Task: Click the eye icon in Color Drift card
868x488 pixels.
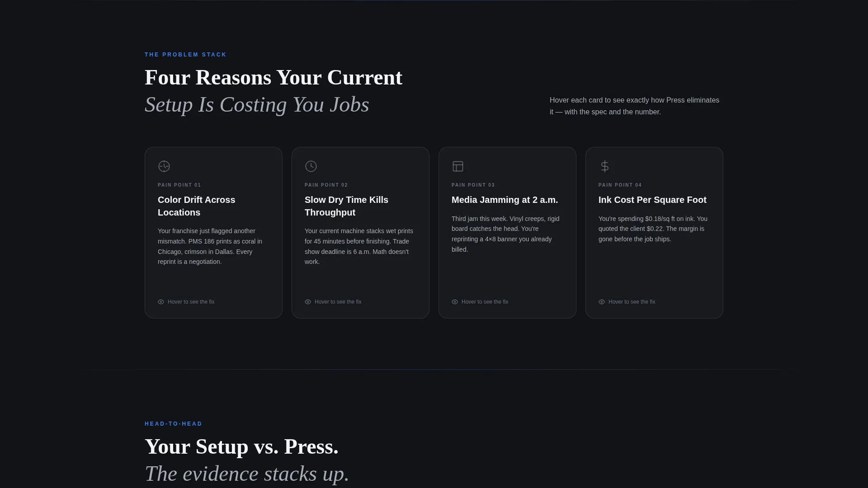Action: pos(161,302)
